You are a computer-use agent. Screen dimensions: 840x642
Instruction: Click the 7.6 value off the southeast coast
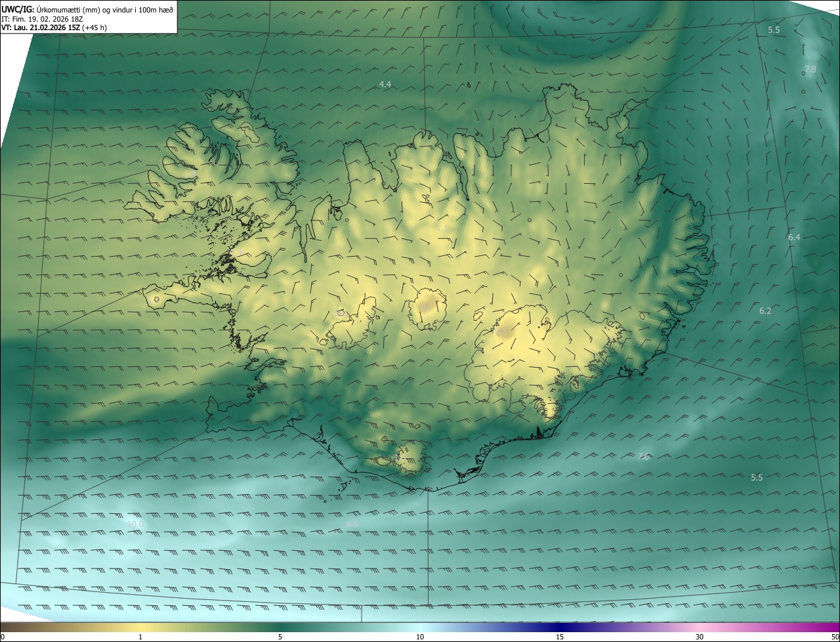coord(643,456)
